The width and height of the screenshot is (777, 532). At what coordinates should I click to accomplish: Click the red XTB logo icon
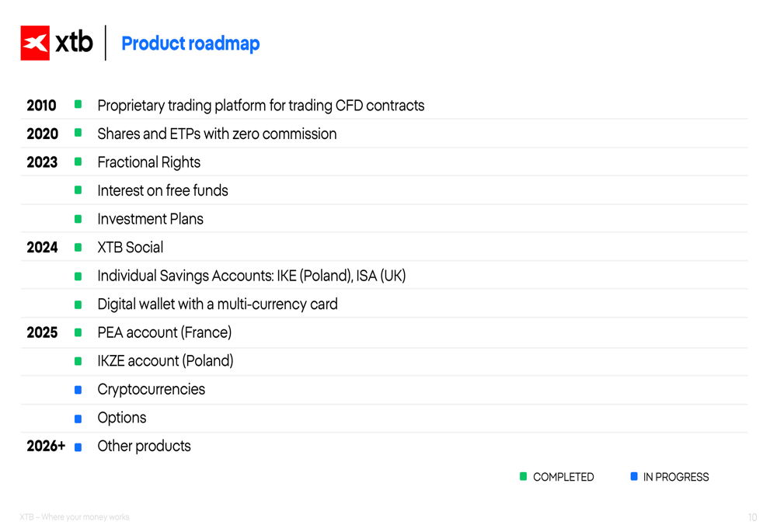tap(35, 43)
